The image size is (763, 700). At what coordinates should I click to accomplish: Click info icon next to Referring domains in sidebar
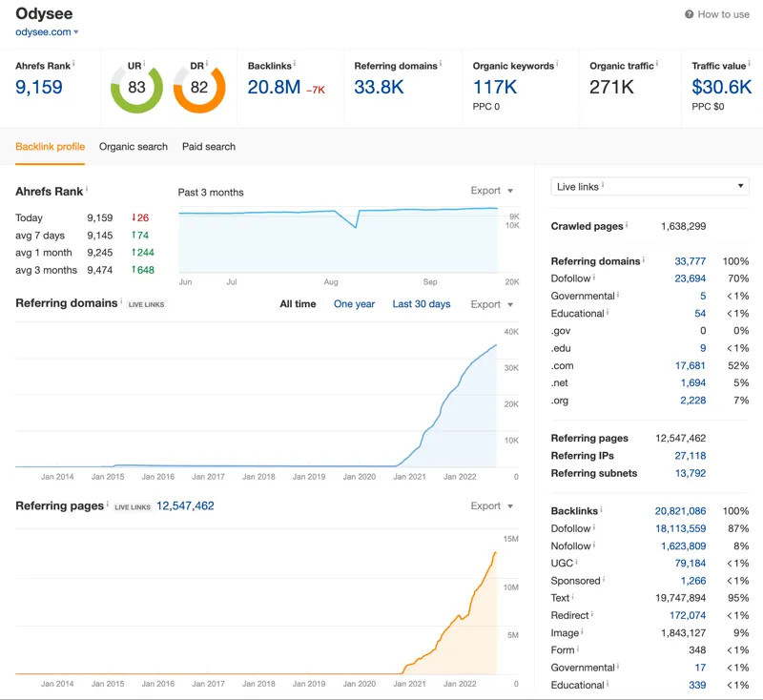(643, 259)
